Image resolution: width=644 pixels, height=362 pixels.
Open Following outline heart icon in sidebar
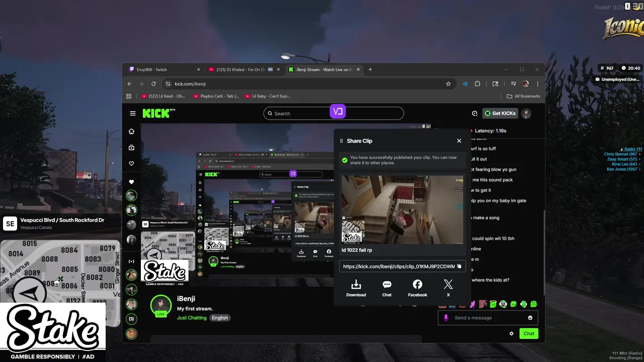tap(131, 163)
